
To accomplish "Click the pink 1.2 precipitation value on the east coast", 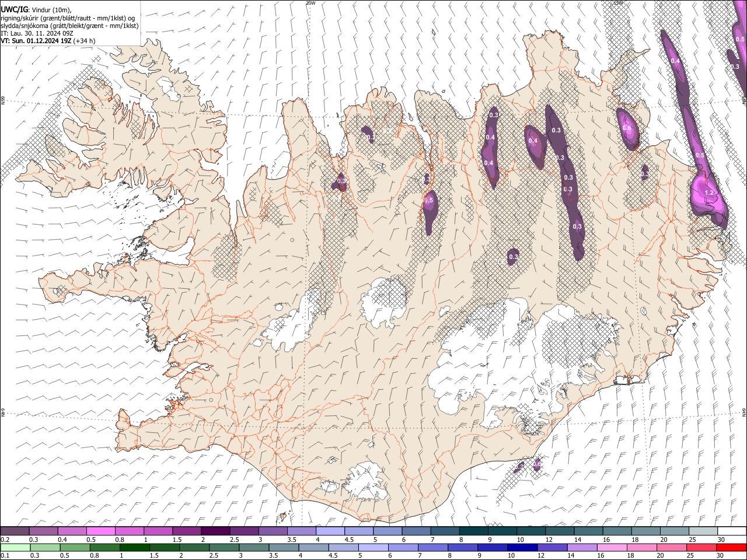I will click(x=709, y=192).
